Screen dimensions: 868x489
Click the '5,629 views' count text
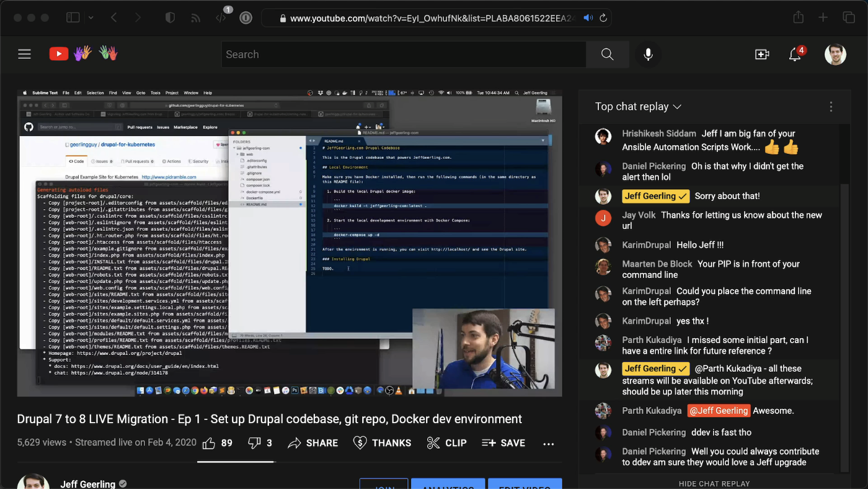(x=42, y=443)
